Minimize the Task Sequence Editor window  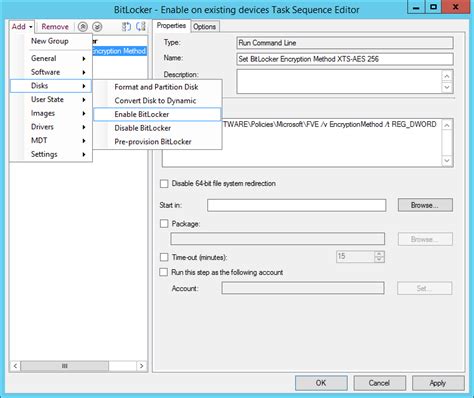point(416,7)
